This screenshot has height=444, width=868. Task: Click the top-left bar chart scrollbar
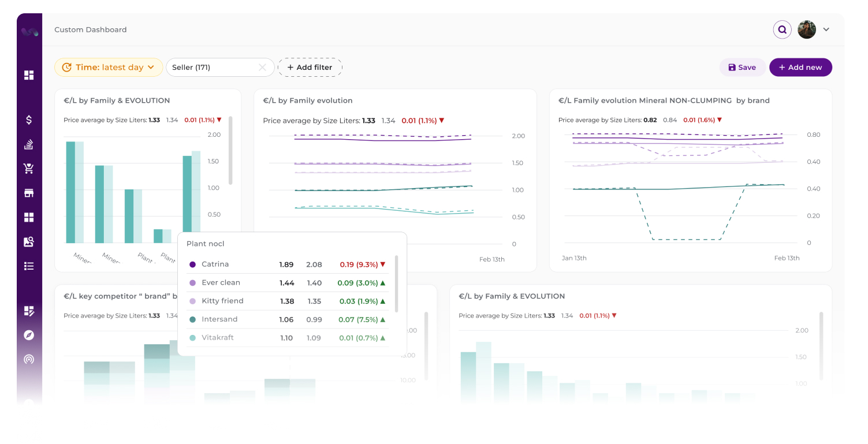click(230, 150)
